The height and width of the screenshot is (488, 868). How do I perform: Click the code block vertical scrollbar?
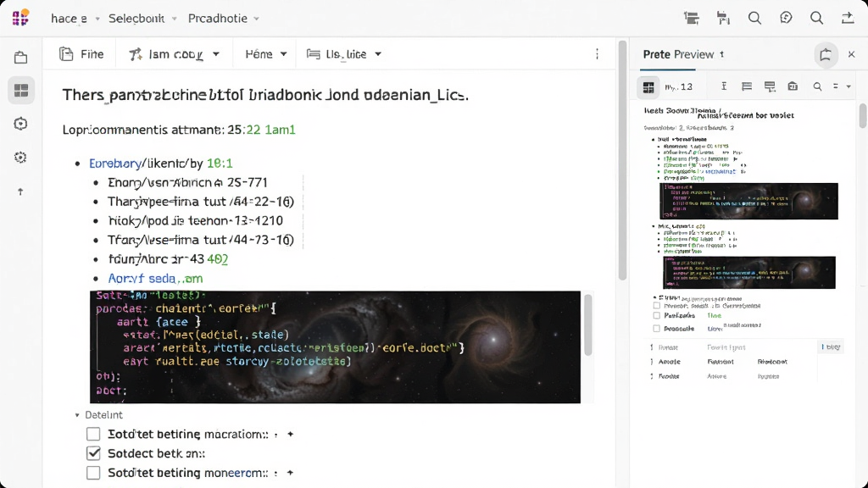tap(588, 324)
